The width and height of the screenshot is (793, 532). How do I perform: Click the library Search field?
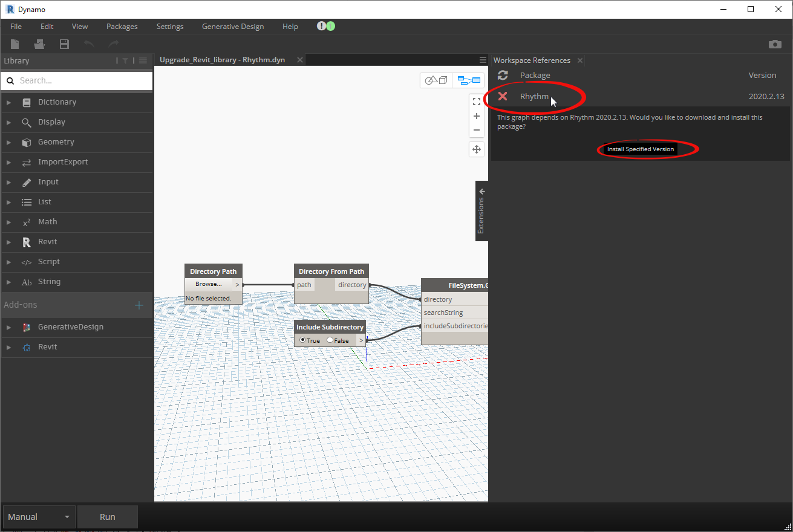click(77, 80)
